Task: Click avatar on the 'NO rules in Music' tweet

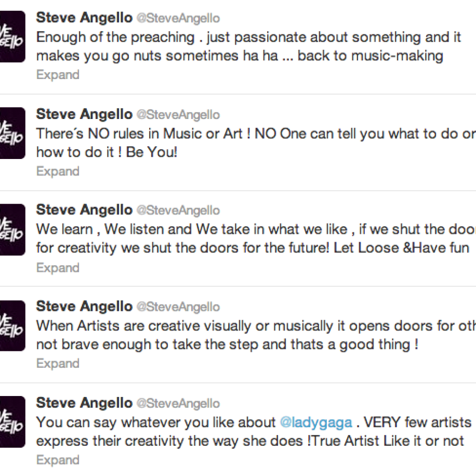Action: coord(12,133)
